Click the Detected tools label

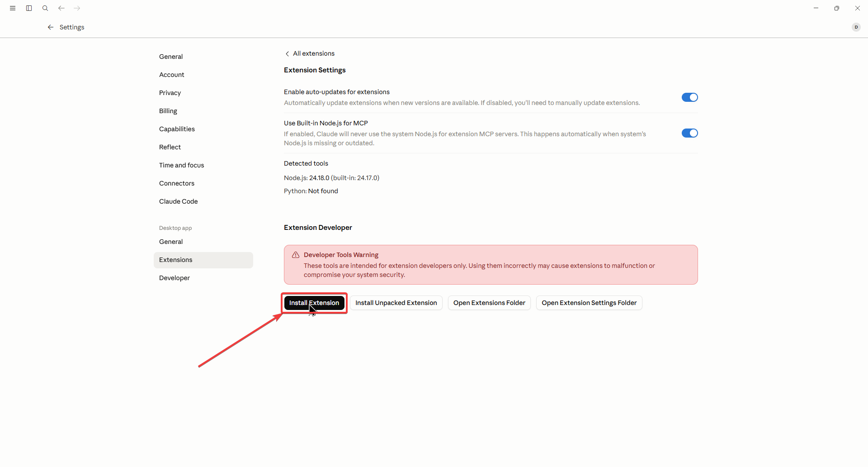pyautogui.click(x=306, y=163)
